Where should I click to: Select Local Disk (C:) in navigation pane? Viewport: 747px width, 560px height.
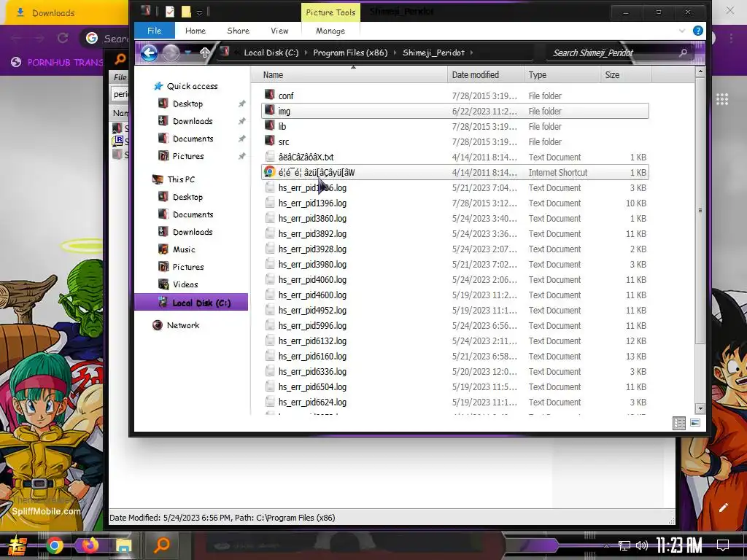[x=192, y=303]
